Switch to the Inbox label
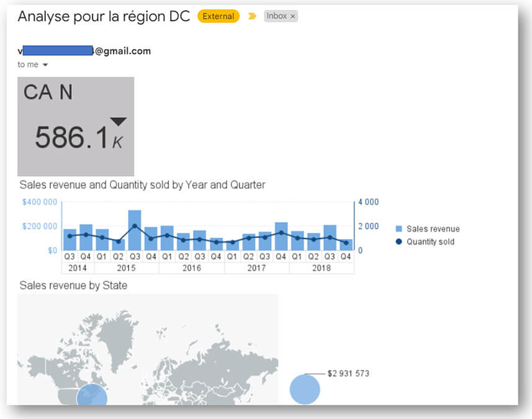 click(278, 16)
